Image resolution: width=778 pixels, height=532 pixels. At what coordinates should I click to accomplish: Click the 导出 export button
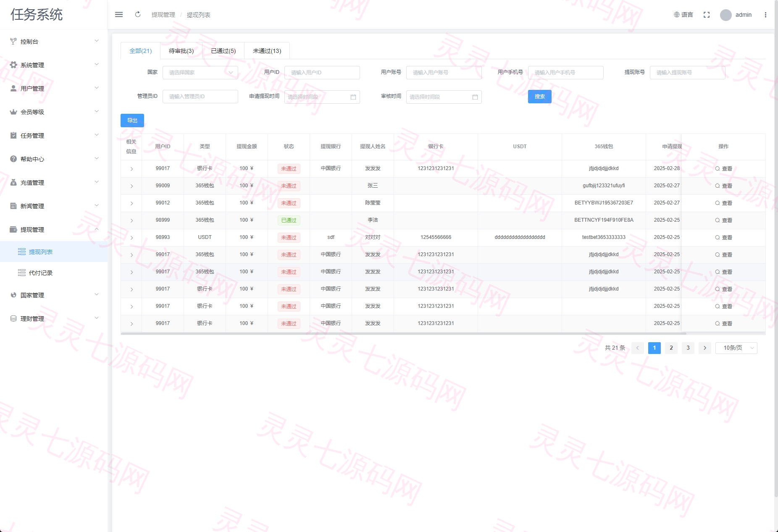tap(132, 121)
